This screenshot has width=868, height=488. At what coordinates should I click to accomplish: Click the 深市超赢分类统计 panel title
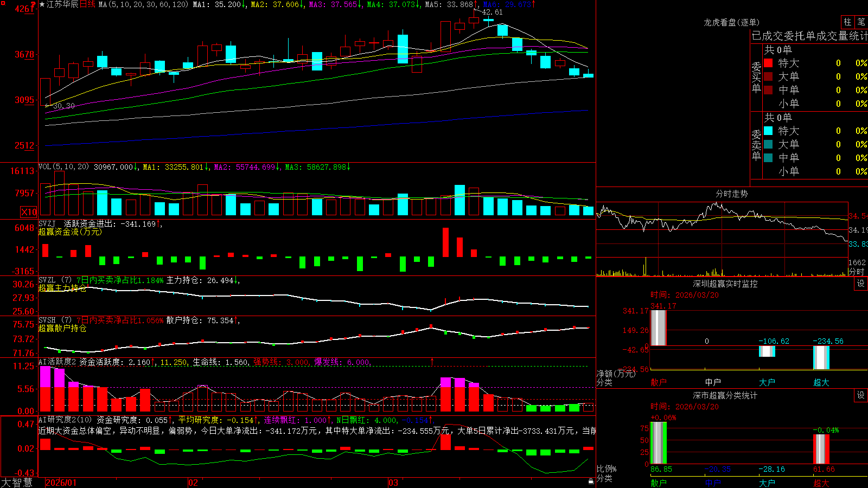(725, 395)
